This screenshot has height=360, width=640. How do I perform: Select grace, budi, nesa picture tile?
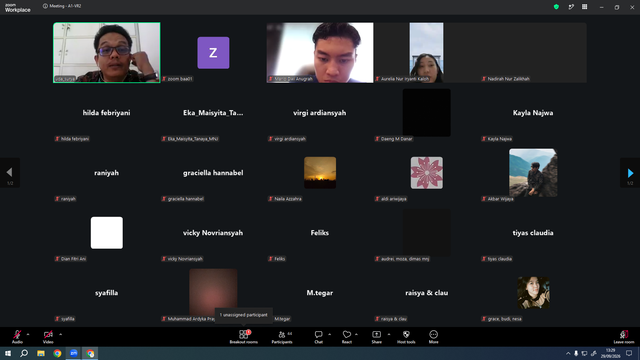[533, 293]
